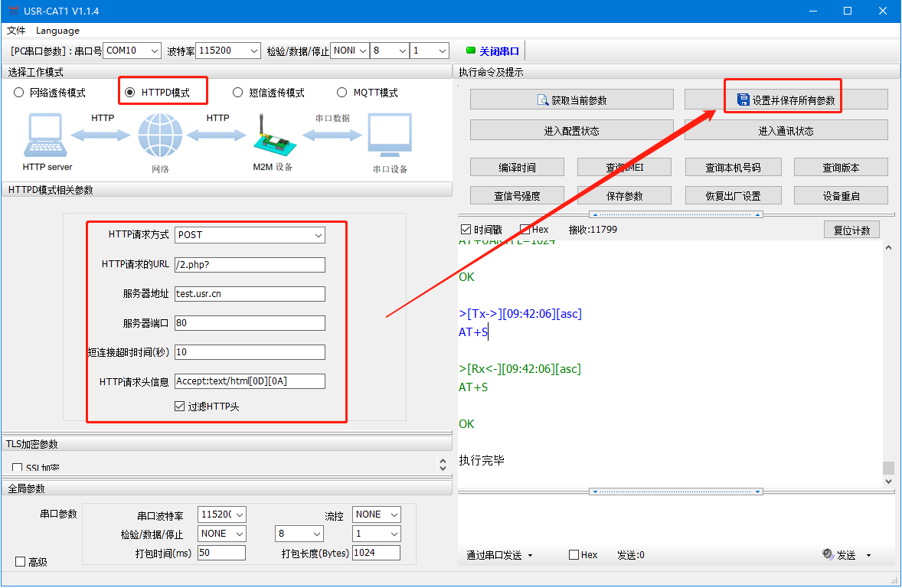Viewport: 902px width, 588px height.
Task: Open the 流控 NONE dropdown
Action: pos(377,514)
